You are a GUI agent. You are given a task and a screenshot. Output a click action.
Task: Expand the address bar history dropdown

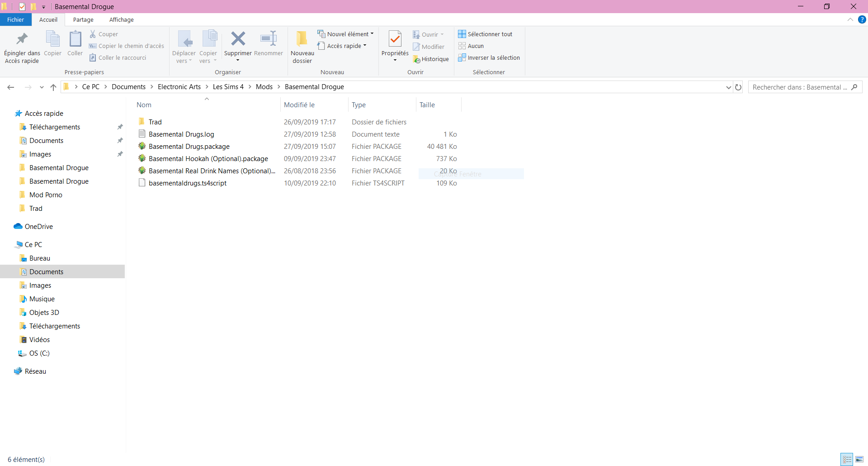pyautogui.click(x=728, y=87)
